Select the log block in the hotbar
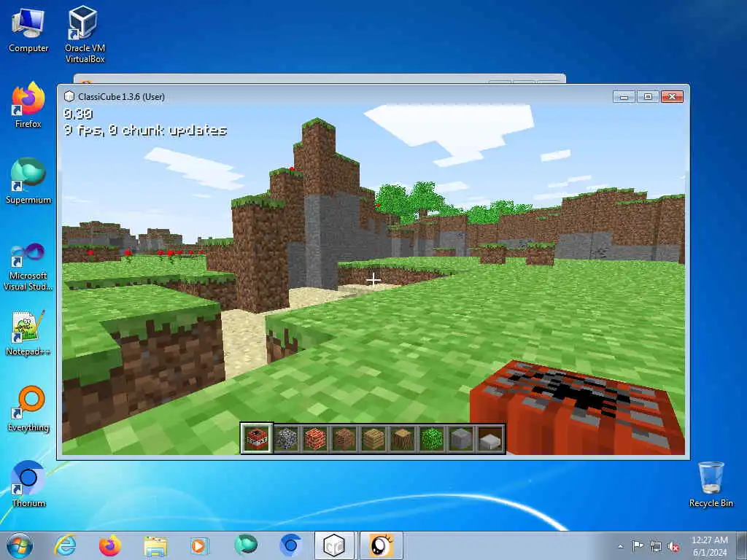Viewport: 747px width, 560px height. pos(403,438)
